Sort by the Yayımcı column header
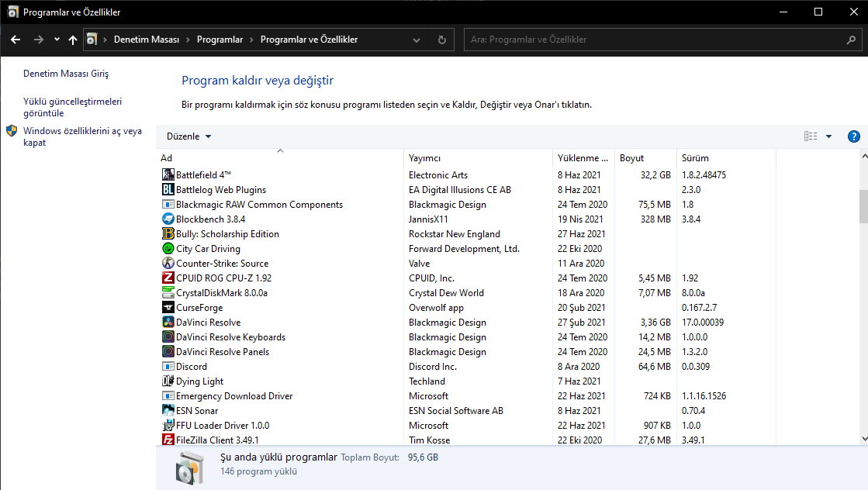The height and width of the screenshot is (490, 868). coord(479,158)
